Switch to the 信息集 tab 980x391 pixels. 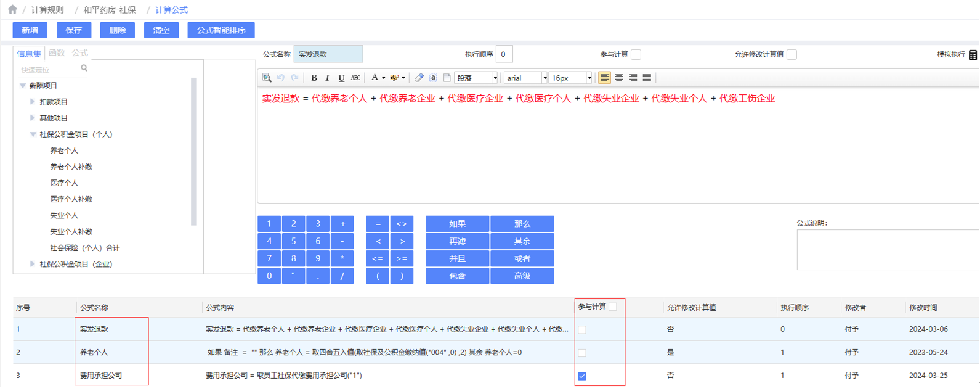click(29, 54)
